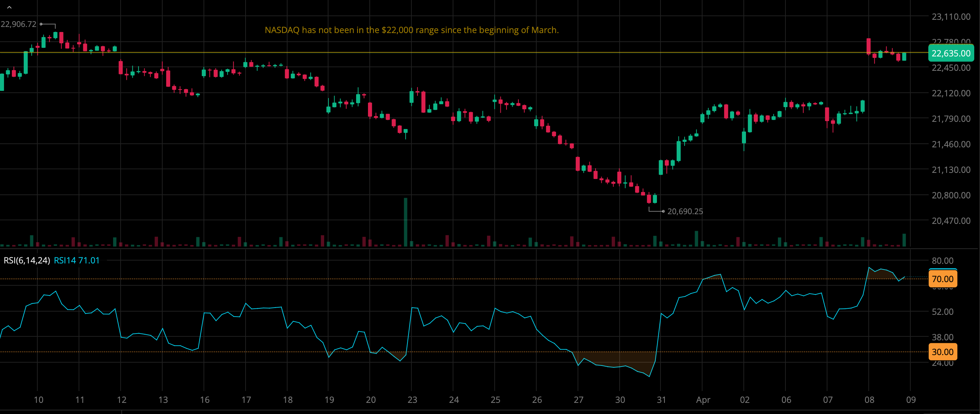Click date 10 on the time axis

pyautogui.click(x=38, y=400)
